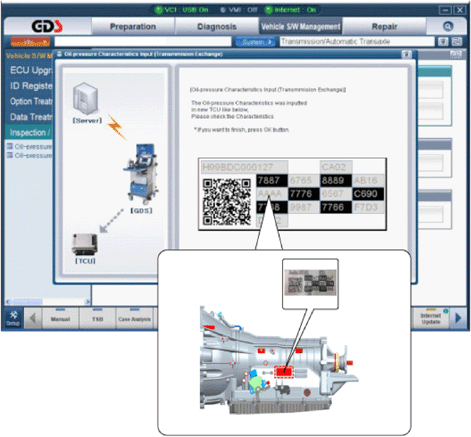Click the 7887 code cell
Screen dimensions: 471x437
click(x=272, y=180)
